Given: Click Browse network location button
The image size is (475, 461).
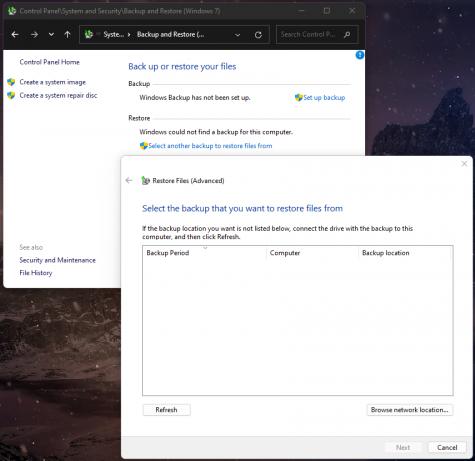Looking at the screenshot, I should (x=410, y=410).
